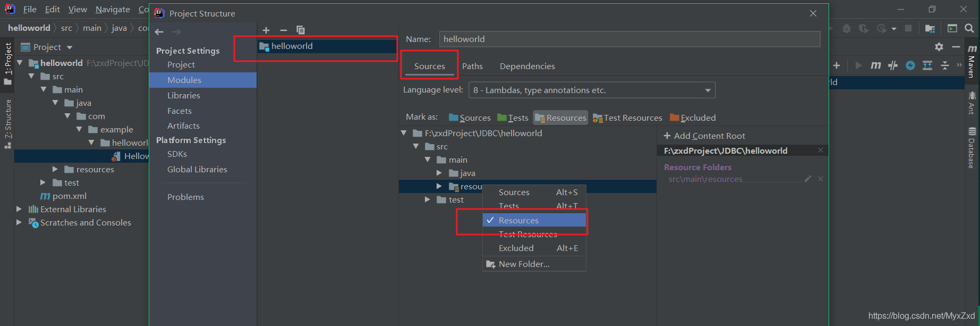This screenshot has height=326, width=980.
Task: Go forward in Project Structure navigation
Action: (x=176, y=32)
